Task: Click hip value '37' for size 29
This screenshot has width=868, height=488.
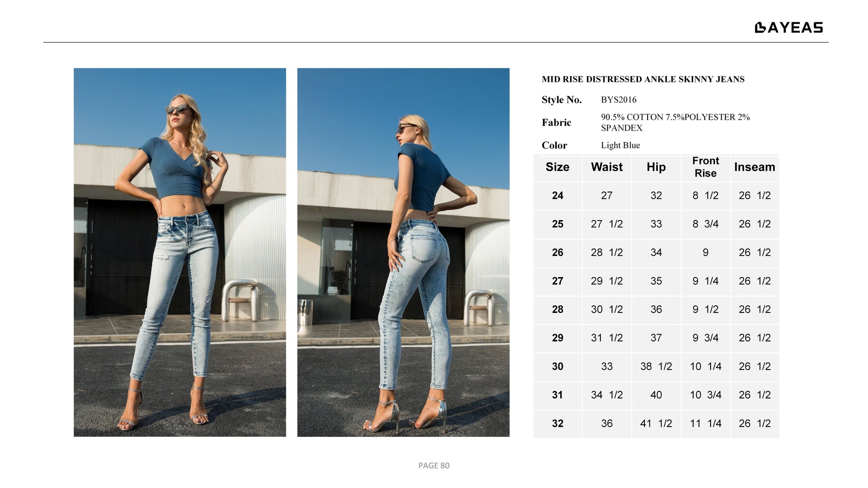Action: [656, 338]
